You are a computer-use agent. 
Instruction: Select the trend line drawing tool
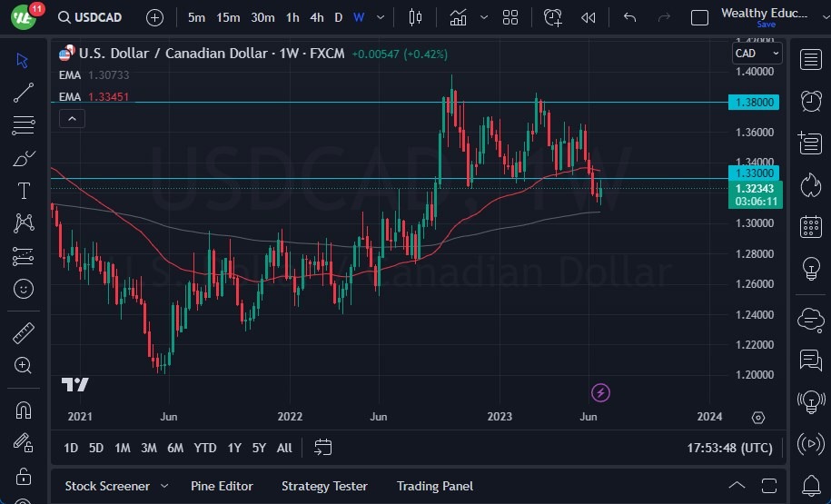[24, 92]
